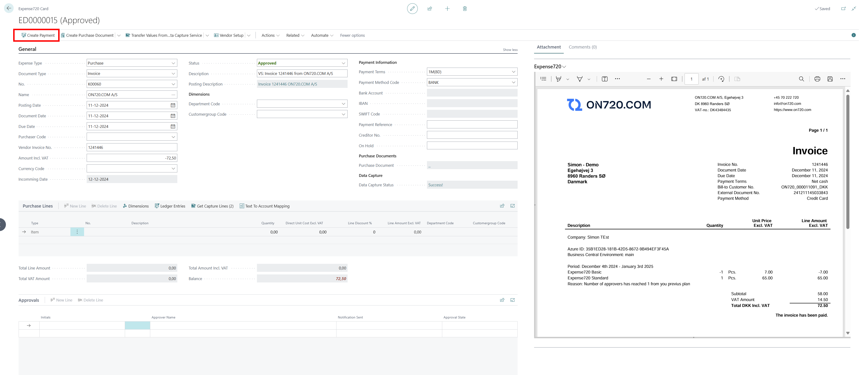The width and height of the screenshot is (868, 375).
Task: Toggle PDF viewer table of contents
Action: pyautogui.click(x=543, y=79)
